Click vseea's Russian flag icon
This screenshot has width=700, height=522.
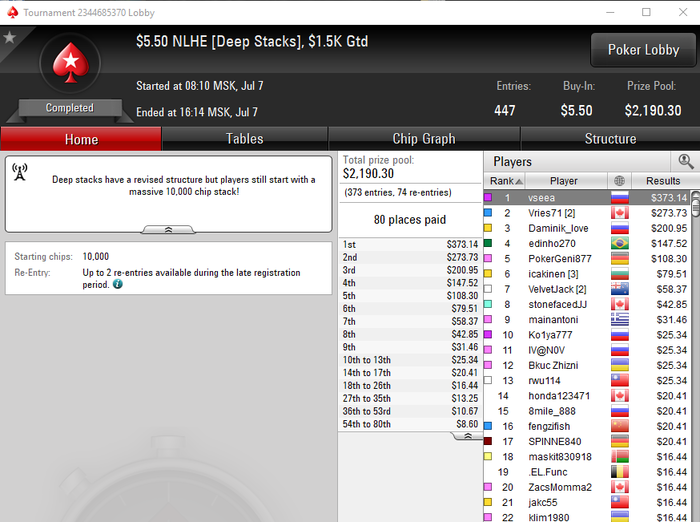pos(620,197)
